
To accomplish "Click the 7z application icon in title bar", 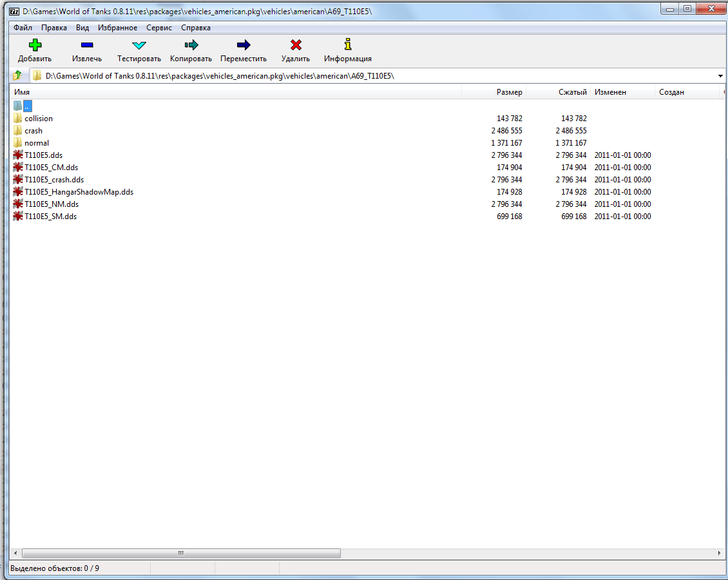I will [14, 11].
